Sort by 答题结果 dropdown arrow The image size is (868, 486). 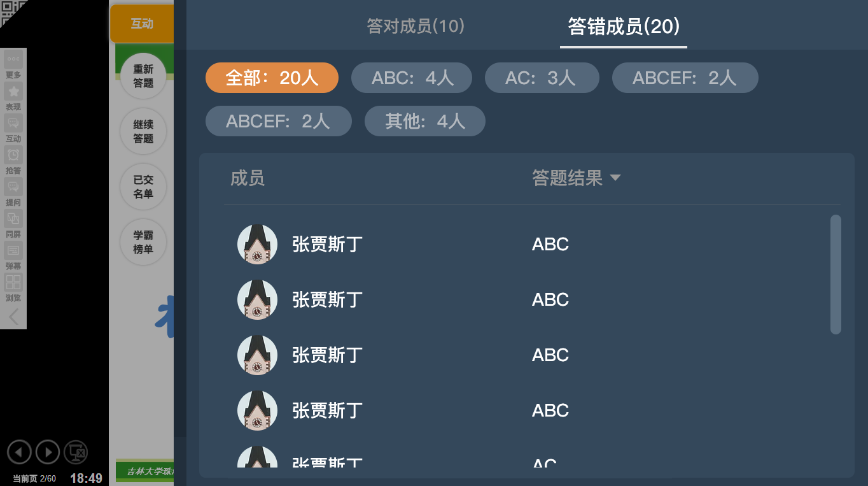click(615, 178)
